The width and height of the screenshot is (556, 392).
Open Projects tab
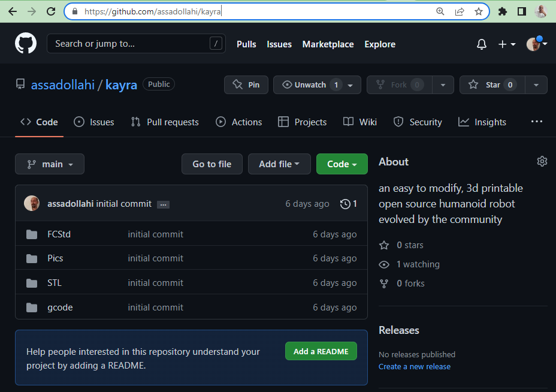pos(303,122)
